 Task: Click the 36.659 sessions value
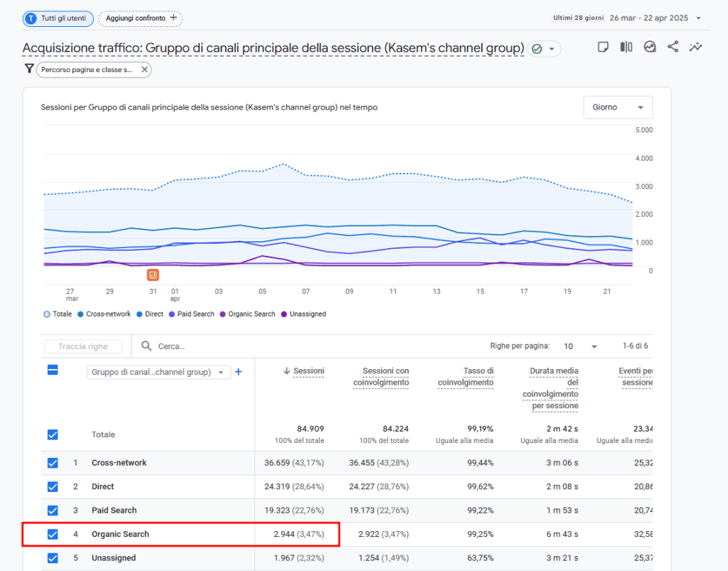tap(277, 463)
